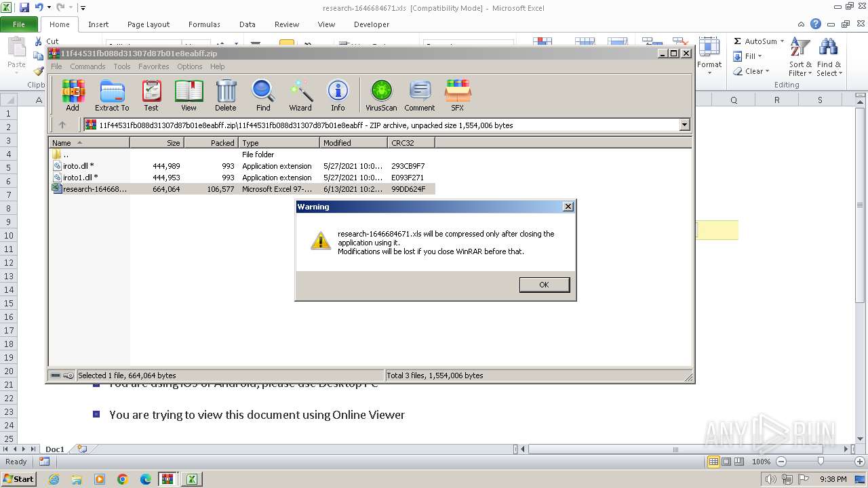This screenshot has height=488, width=868.
Task: Expand the WinRAR address path dropdown
Action: 684,125
